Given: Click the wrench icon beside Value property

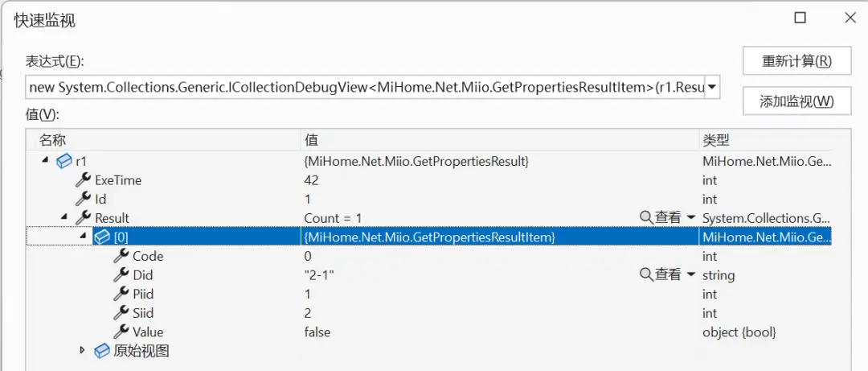Looking at the screenshot, I should coord(121,332).
